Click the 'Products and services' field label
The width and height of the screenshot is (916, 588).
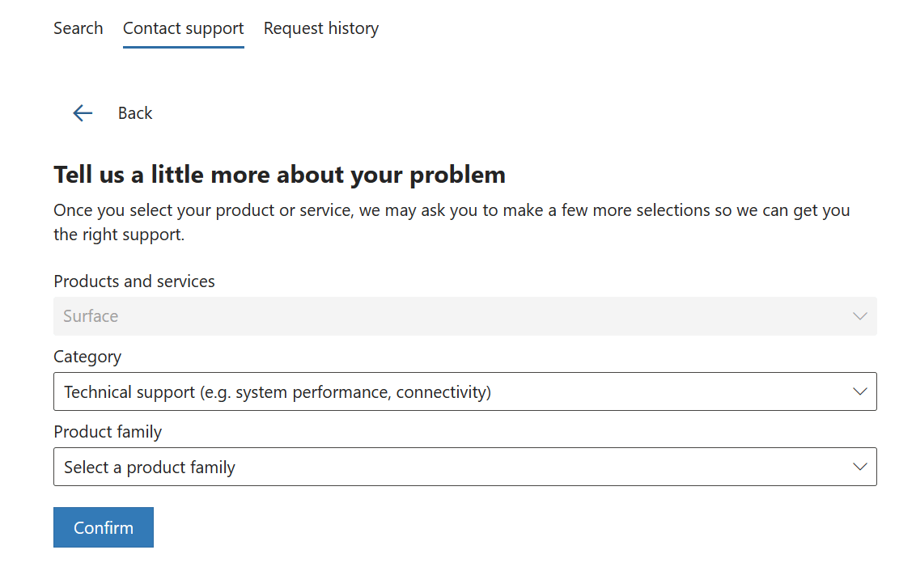[x=134, y=281]
